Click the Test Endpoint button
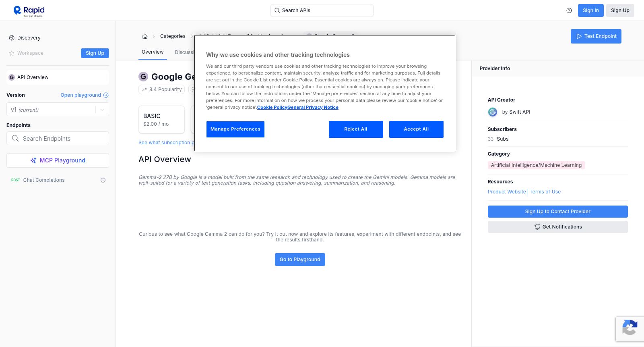Screen dimensions: 644x347 tap(596, 36)
